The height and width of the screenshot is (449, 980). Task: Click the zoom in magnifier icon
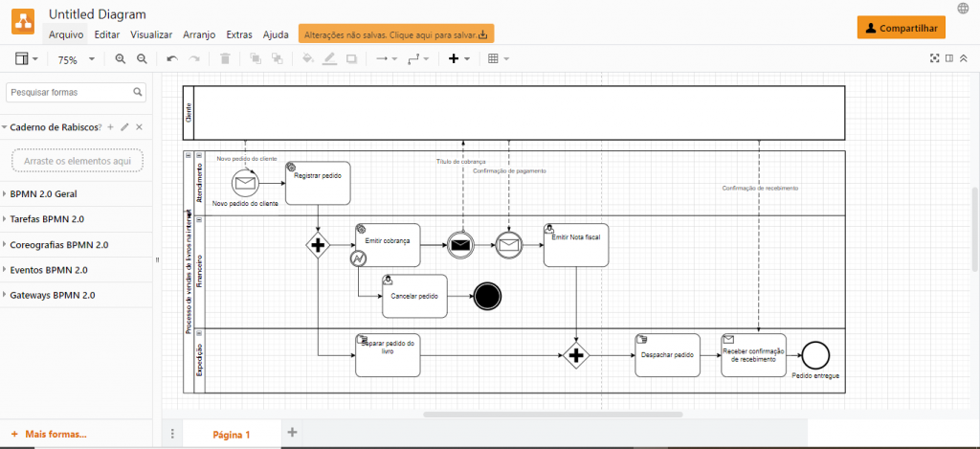(121, 59)
